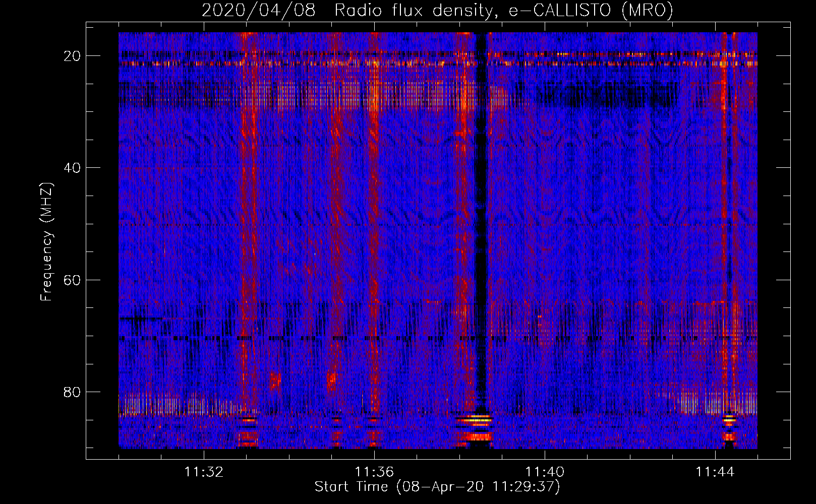This screenshot has height=504, width=816.
Task: Click the 11:32 time tick label
Action: [x=204, y=472]
